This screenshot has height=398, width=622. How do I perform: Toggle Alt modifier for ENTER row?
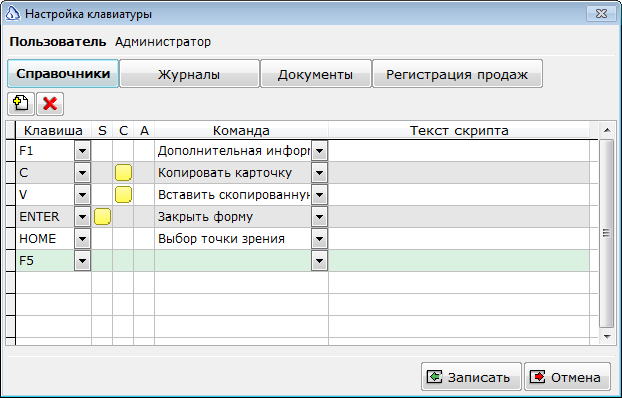click(x=144, y=217)
